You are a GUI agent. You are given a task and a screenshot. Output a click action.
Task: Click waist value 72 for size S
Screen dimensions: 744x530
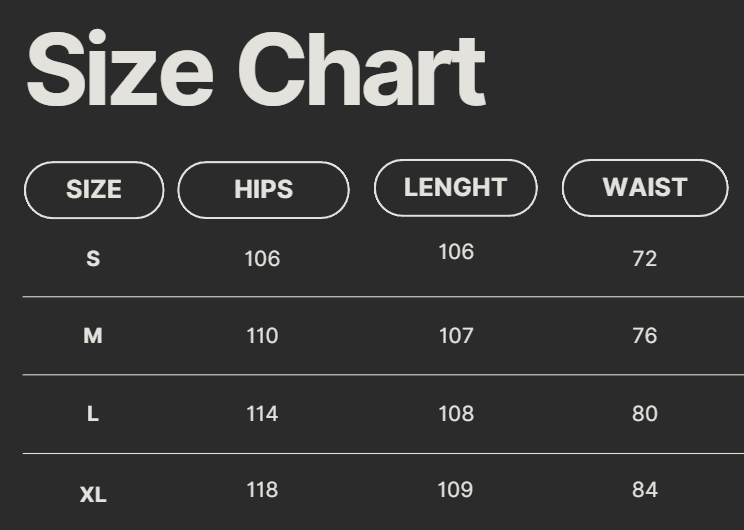click(645, 259)
